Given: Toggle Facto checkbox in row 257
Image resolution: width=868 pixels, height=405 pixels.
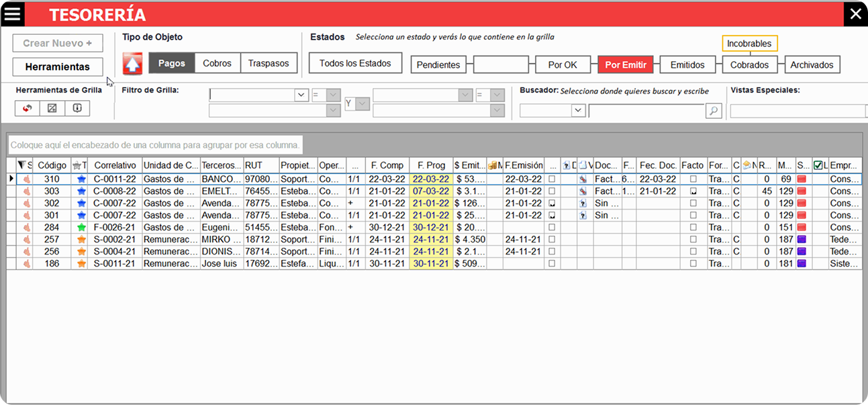Looking at the screenshot, I should click(x=693, y=240).
